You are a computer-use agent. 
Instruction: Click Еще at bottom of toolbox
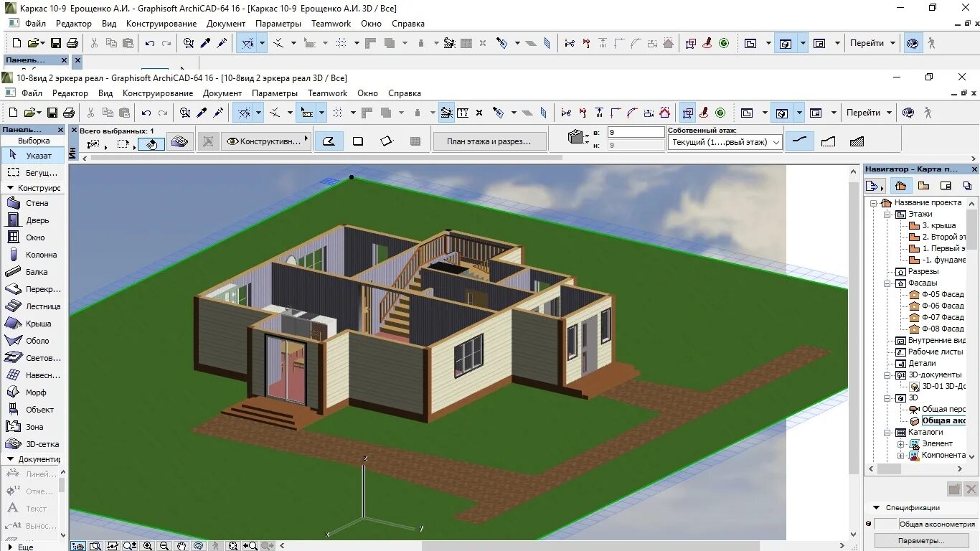[x=26, y=547]
